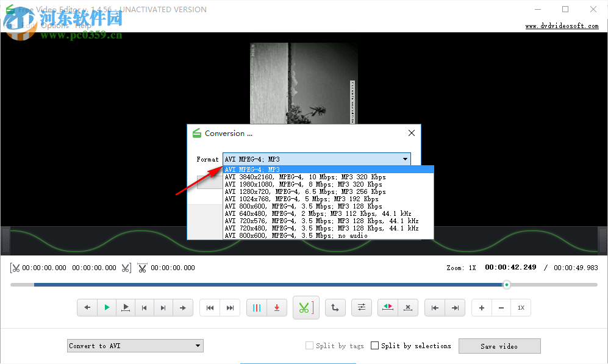This screenshot has height=364, width=608.
Task: Select the scissors Cut tool
Action: click(x=306, y=307)
